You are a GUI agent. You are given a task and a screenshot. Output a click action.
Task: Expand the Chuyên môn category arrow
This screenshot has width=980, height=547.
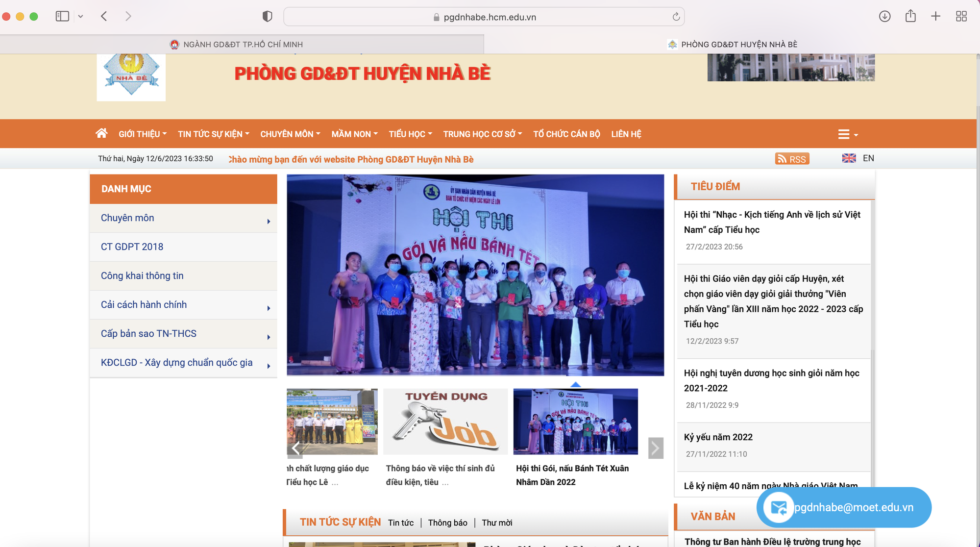(x=269, y=222)
